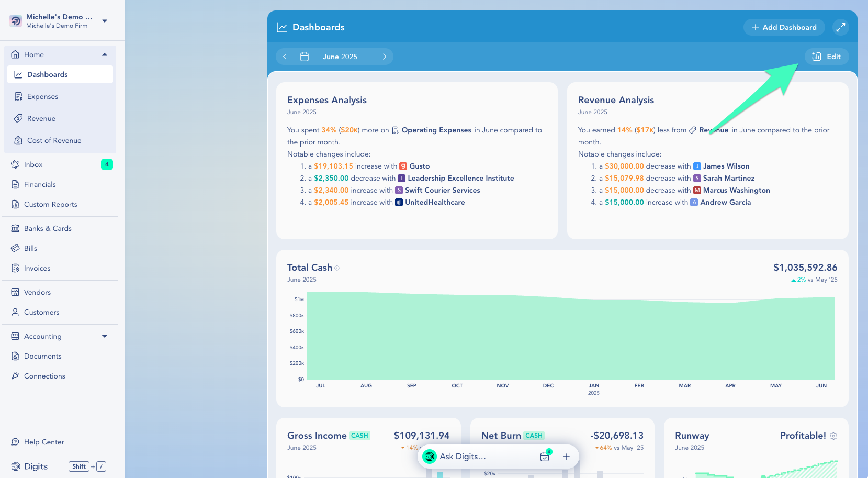
Task: Click the Digits logo at bottom left
Action: click(x=30, y=466)
